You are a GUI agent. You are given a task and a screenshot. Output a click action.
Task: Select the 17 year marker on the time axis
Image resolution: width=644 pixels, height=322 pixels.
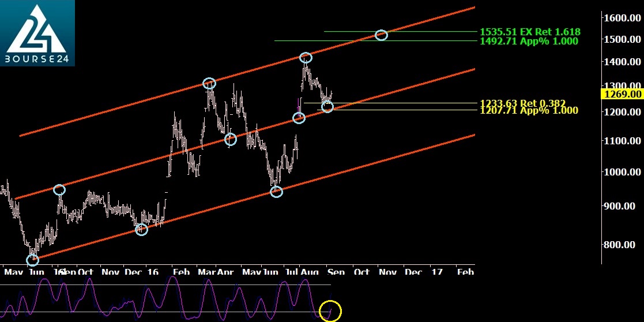(x=436, y=272)
